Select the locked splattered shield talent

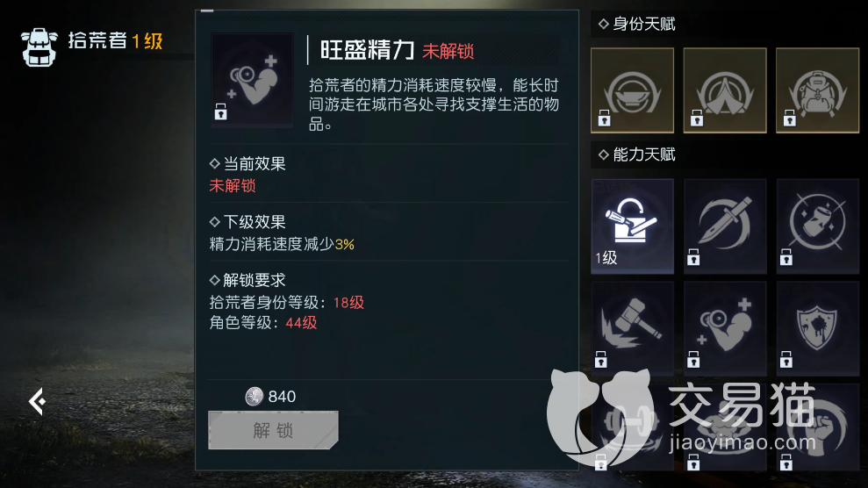click(x=817, y=328)
